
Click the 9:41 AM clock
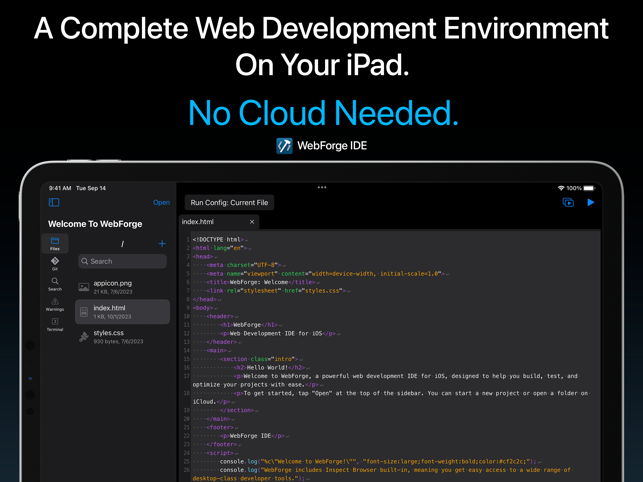coord(60,188)
